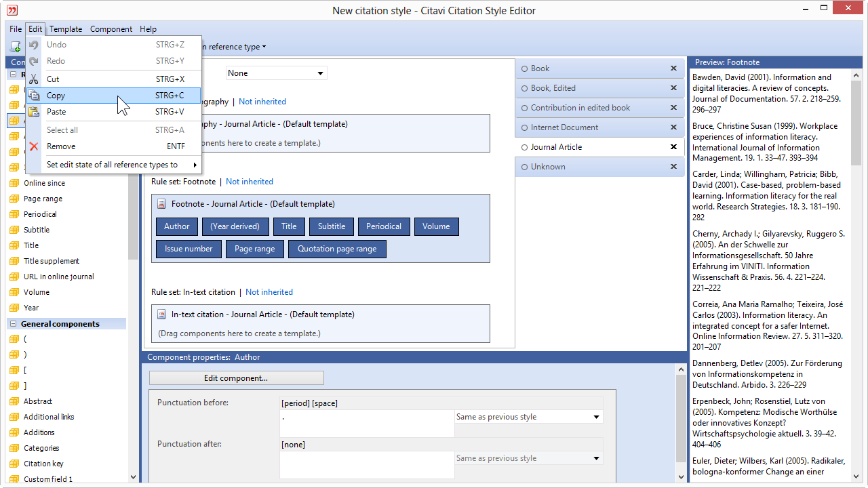Screen dimensions: 868x488
Task: Open the None dropdown
Action: pos(276,73)
